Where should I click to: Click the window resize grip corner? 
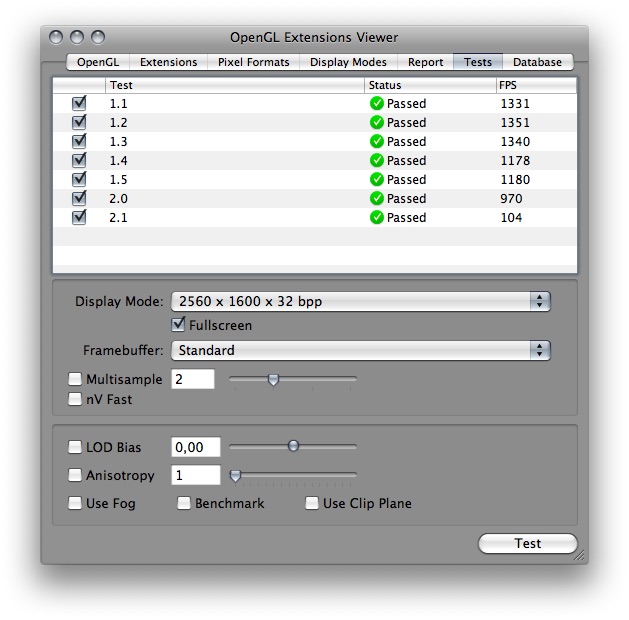pyautogui.click(x=579, y=555)
